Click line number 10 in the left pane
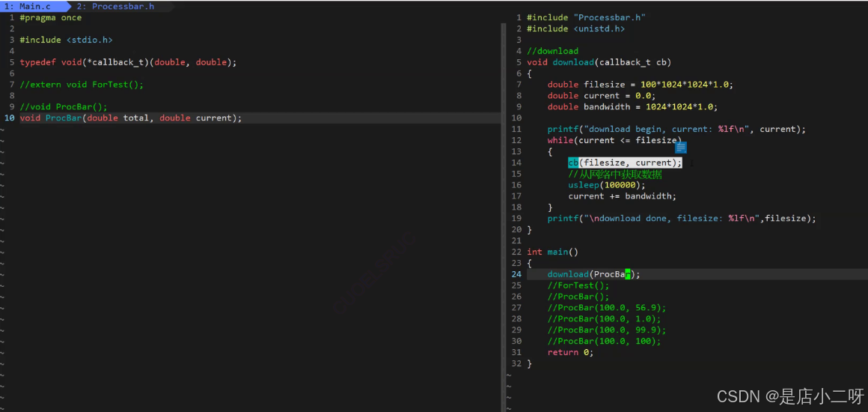 10,118
